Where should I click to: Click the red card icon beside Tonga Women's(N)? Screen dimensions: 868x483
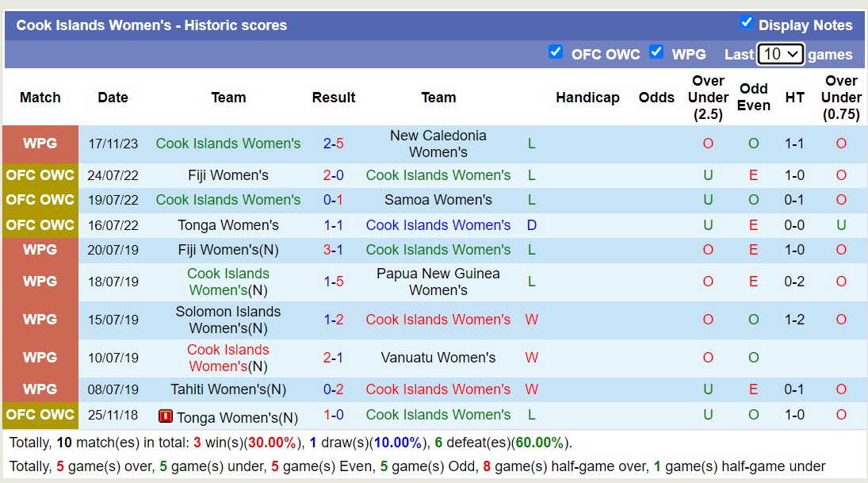pyautogui.click(x=166, y=416)
